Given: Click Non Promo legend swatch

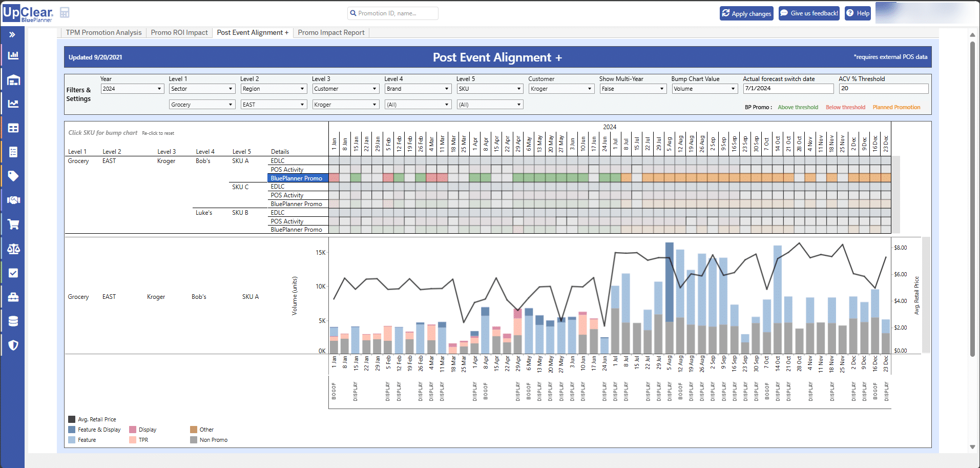Looking at the screenshot, I should coord(194,440).
